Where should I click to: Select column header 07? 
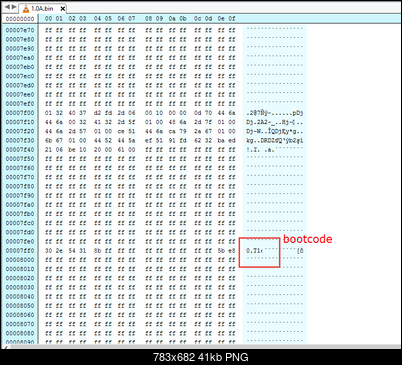(132, 19)
